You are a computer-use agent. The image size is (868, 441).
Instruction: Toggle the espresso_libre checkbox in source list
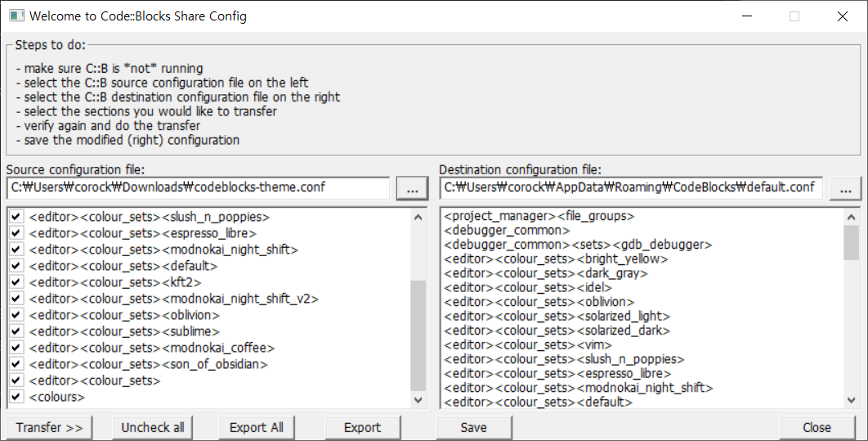[16, 232]
